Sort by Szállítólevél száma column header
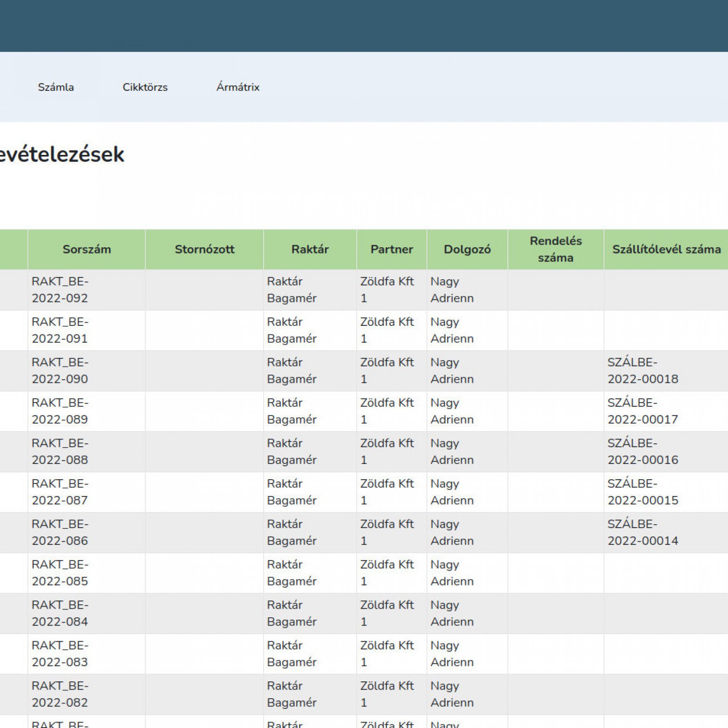Image resolution: width=728 pixels, height=728 pixels. pos(666,249)
